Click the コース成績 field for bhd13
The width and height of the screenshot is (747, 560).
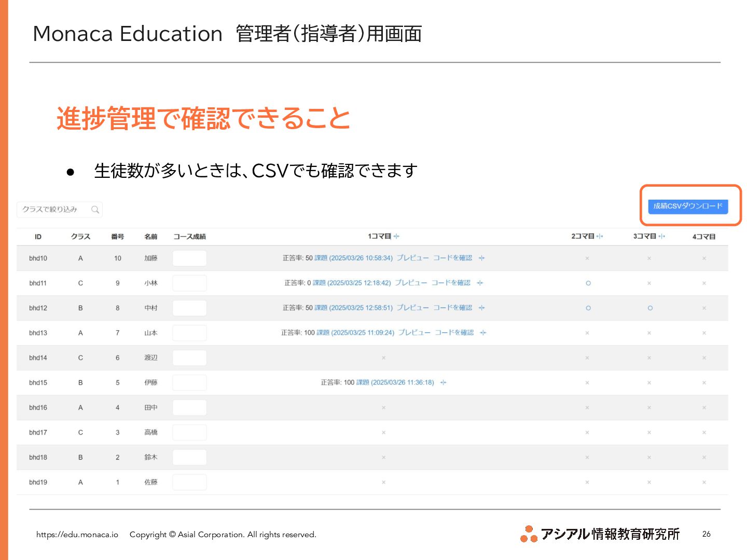(x=189, y=333)
